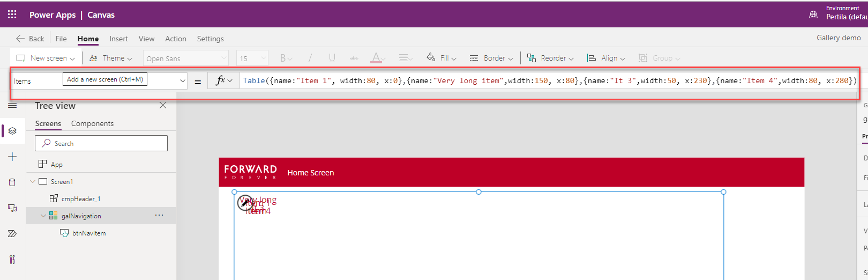
Task: Collapse the galNavigation tree node
Action: 43,216
